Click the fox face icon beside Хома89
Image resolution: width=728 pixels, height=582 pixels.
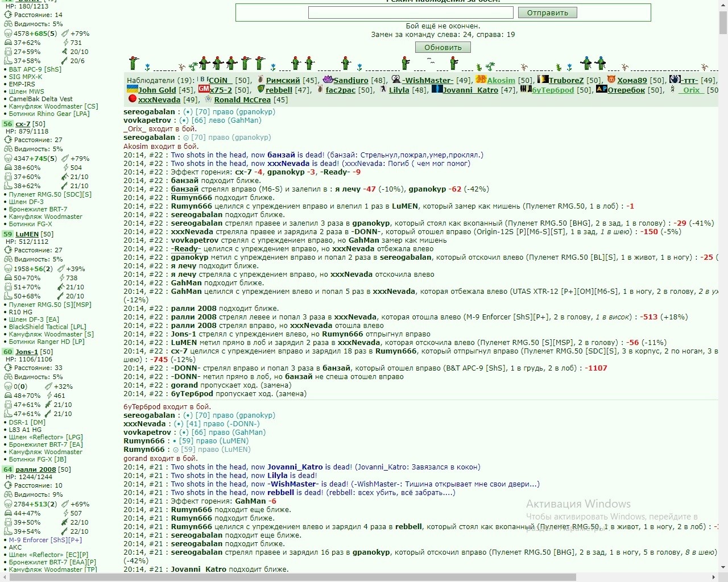pyautogui.click(x=611, y=80)
